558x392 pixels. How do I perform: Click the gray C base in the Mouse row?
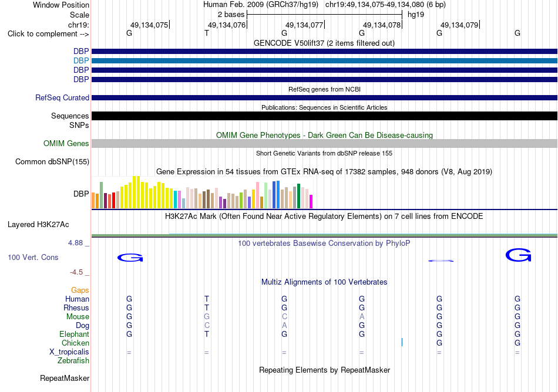(x=284, y=317)
